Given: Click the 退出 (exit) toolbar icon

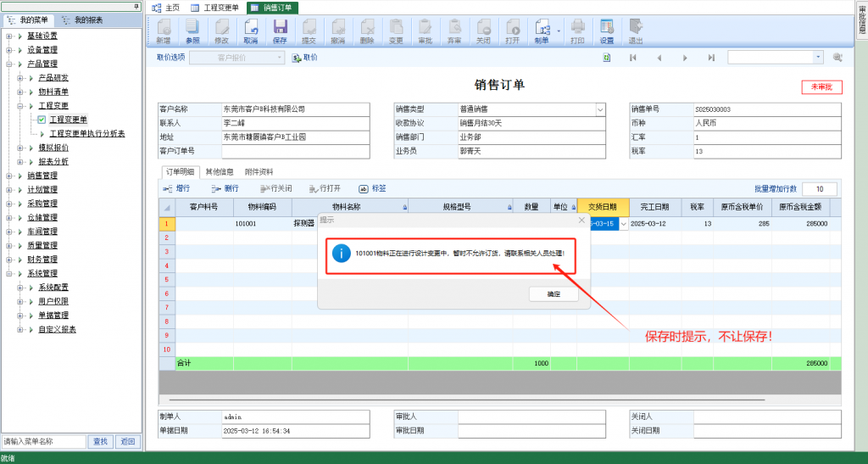Looking at the screenshot, I should tap(636, 31).
